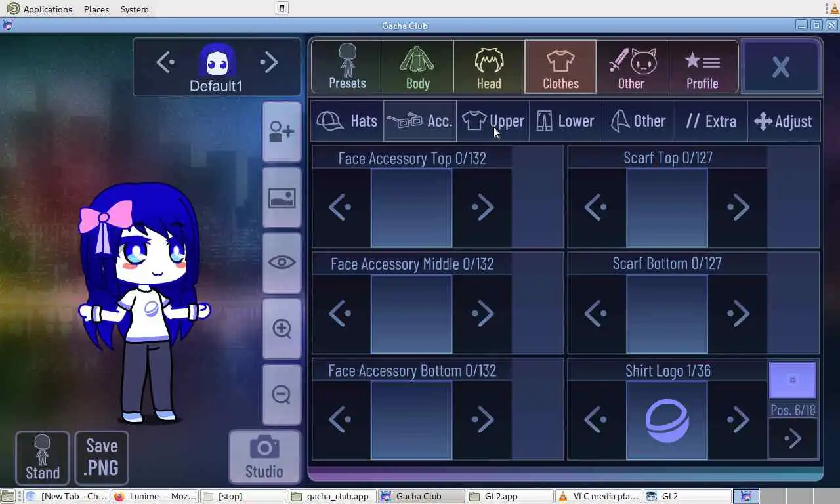Go to next Scarf Top

tap(738, 207)
